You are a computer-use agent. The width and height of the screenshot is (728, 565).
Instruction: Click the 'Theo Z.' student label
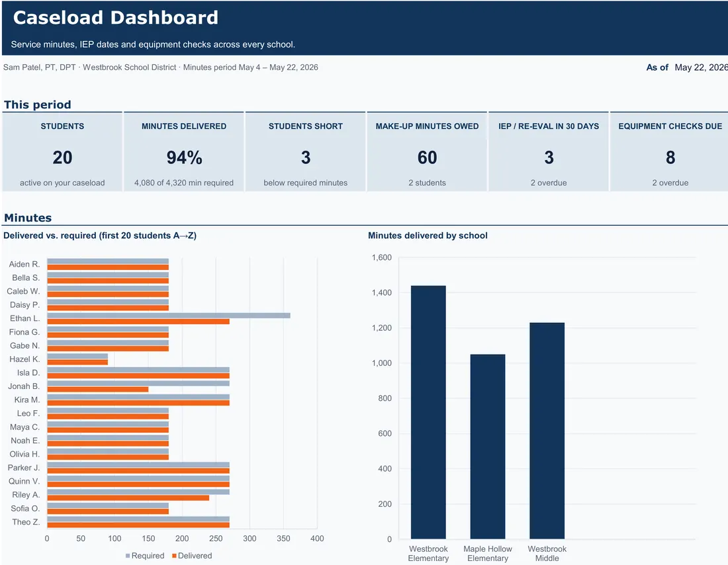coord(26,522)
